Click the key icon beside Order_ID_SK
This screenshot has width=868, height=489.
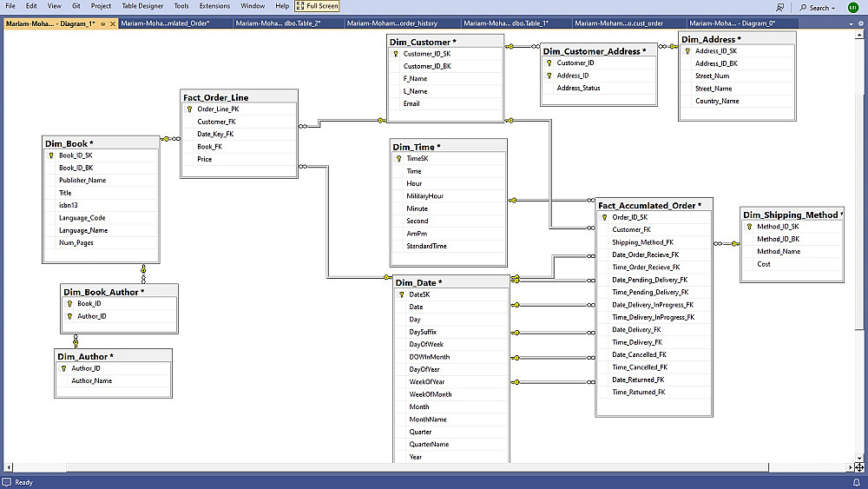tap(604, 218)
